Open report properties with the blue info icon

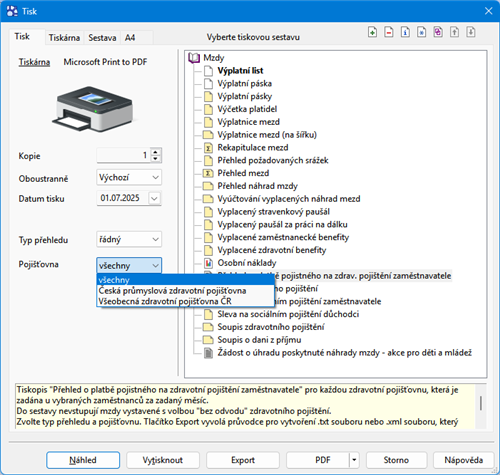405,32
